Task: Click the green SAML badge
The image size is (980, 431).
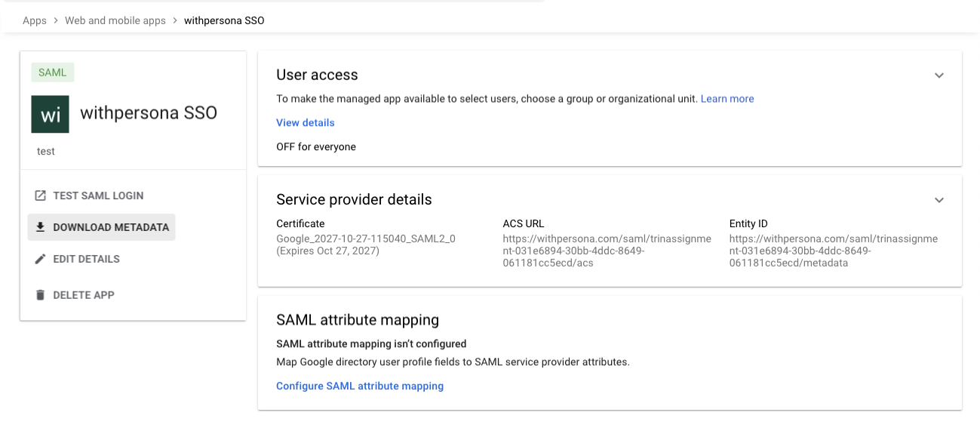Action: click(53, 72)
